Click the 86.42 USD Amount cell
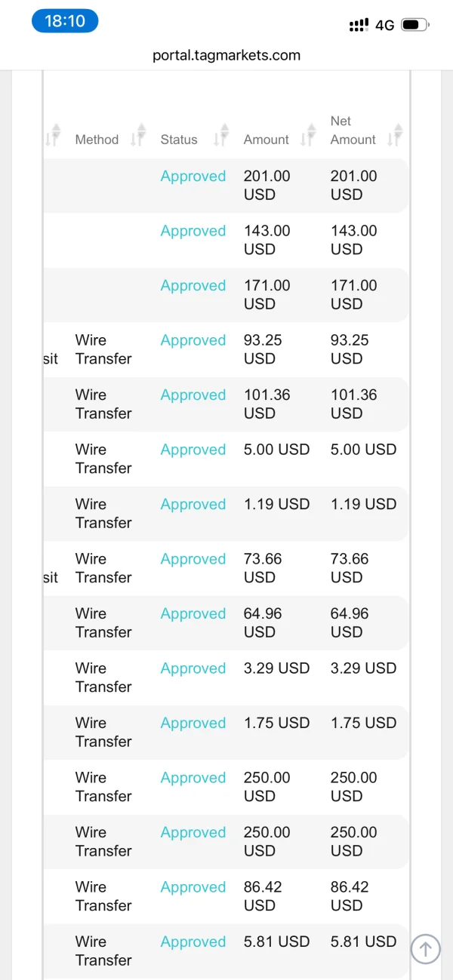 [x=263, y=896]
